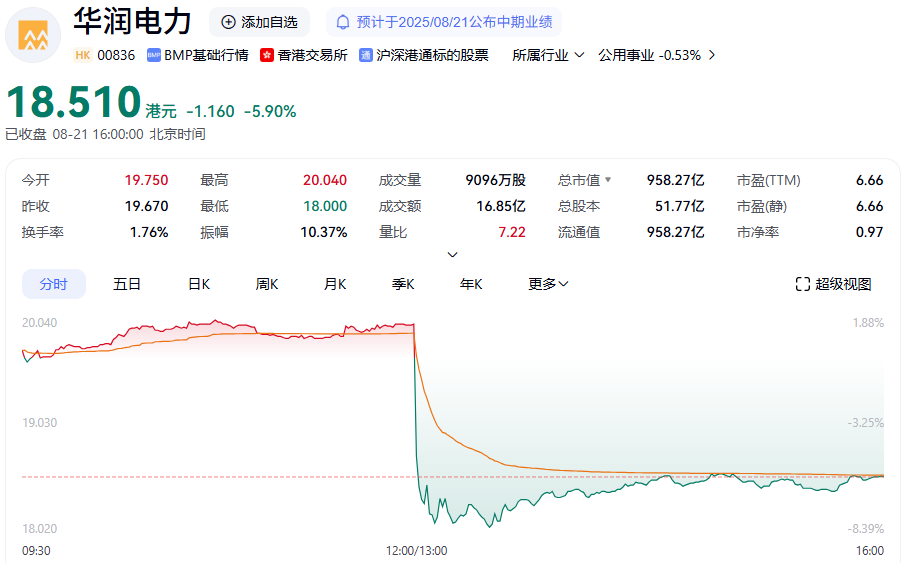Switch to the 年K tab
909x563 pixels.
click(471, 284)
